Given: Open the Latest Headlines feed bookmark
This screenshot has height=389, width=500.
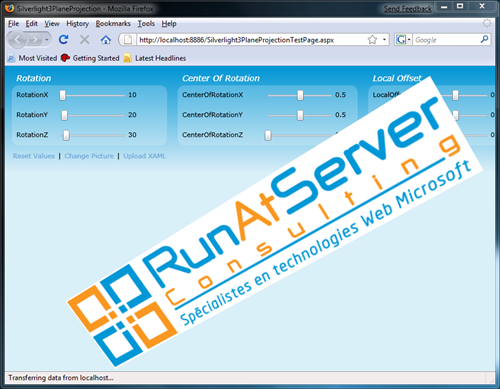Looking at the screenshot, I should 155,58.
